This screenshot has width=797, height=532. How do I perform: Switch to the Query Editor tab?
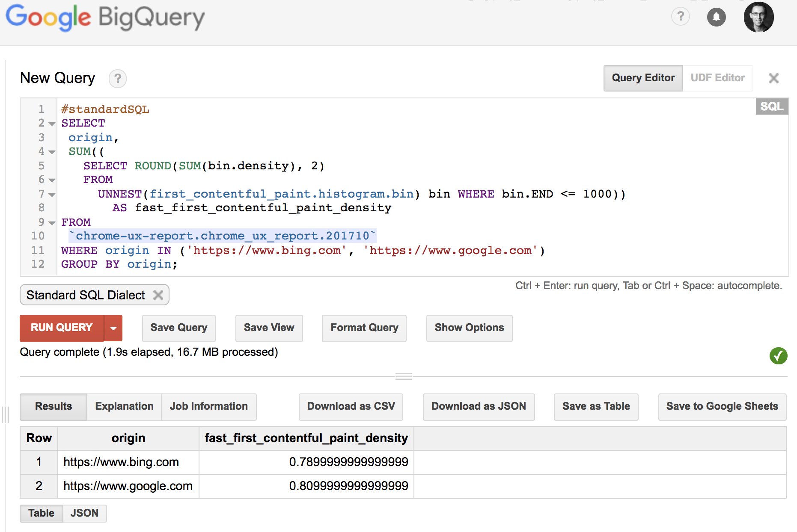pos(643,78)
